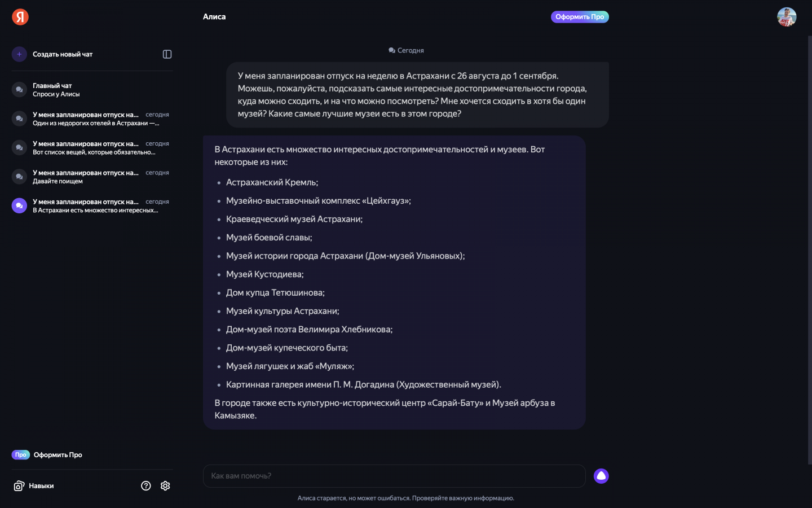812x508 pixels.
Task: Click the purple Про badge icon
Action: click(x=21, y=455)
